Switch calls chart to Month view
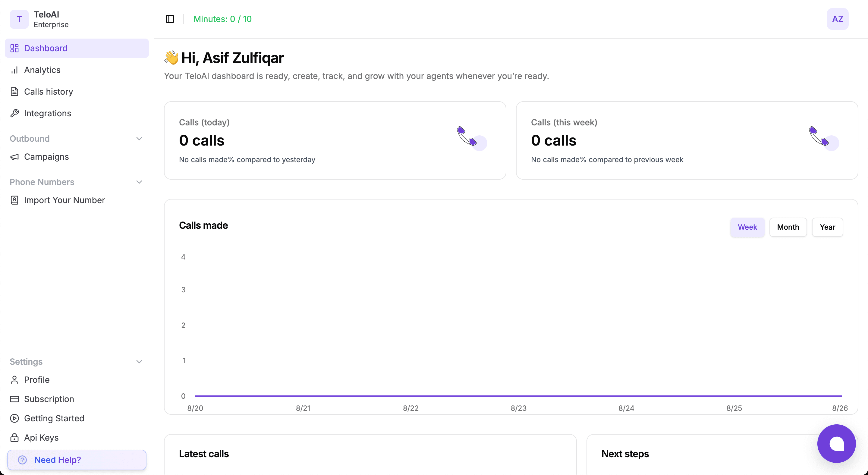Viewport: 868px width, 475px height. click(x=788, y=227)
